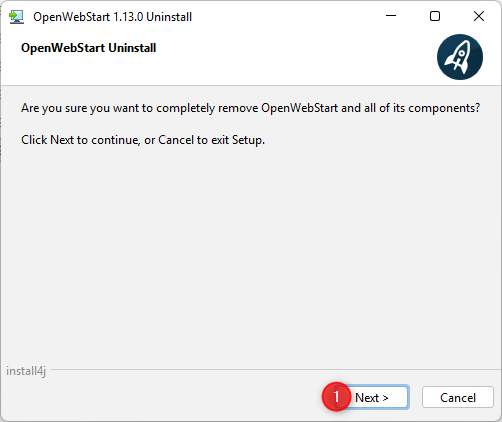Maximize the uninstall window
Viewport: 502px width, 422px height.
pos(435,16)
